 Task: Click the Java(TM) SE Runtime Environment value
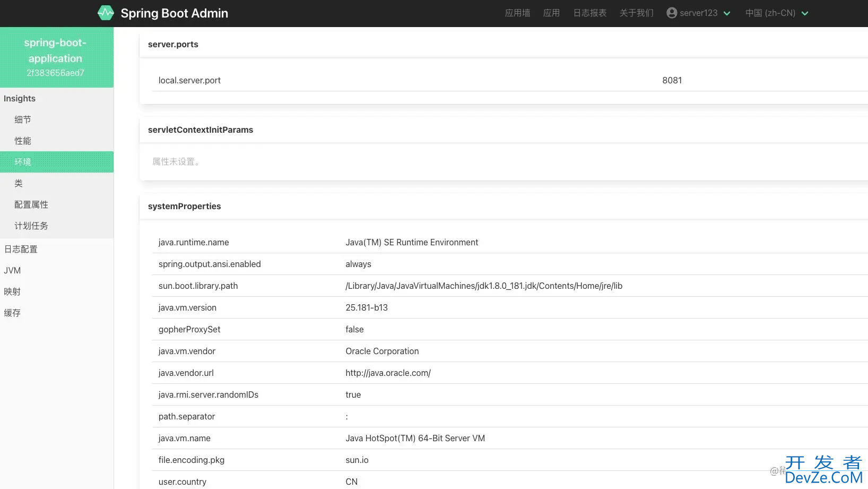[x=412, y=242]
